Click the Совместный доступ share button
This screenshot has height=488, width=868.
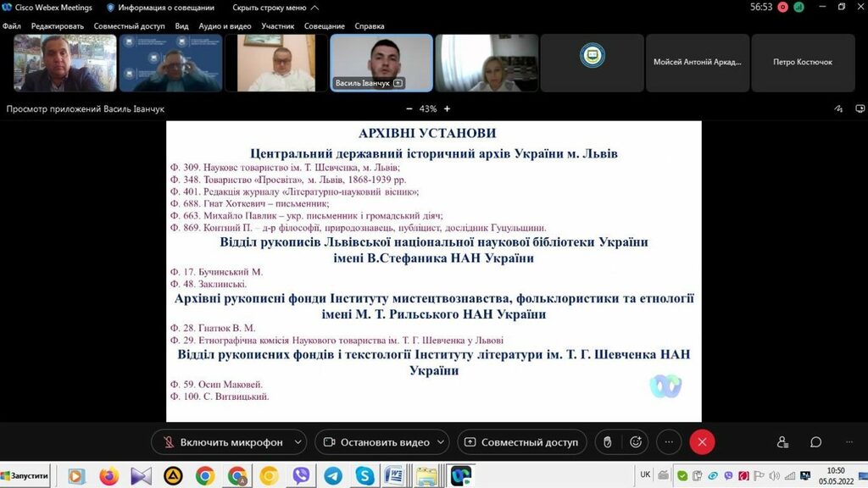pos(520,442)
